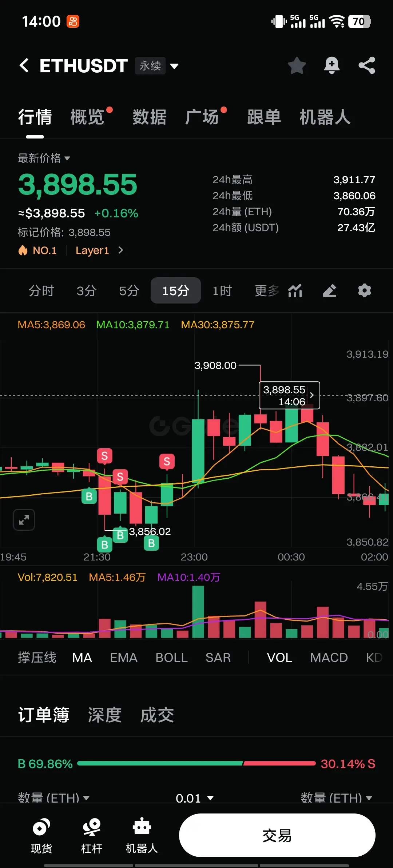Open the 最新价格 price type dropdown
393x868 pixels.
coord(44,158)
